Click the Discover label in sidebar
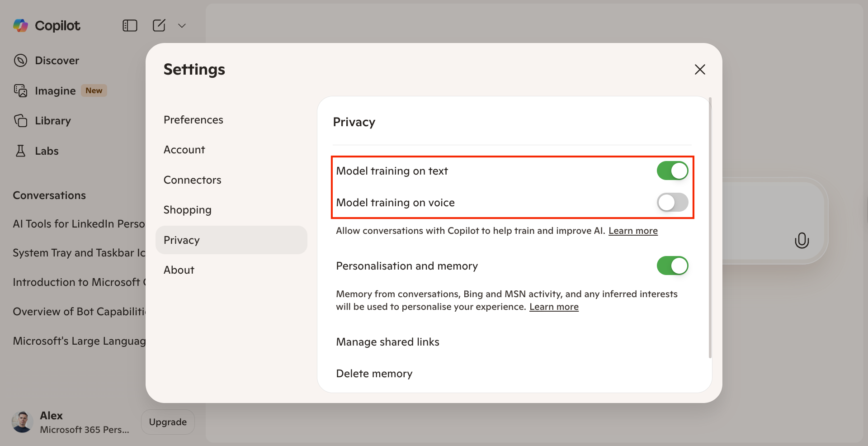The width and height of the screenshot is (868, 446). tap(57, 61)
